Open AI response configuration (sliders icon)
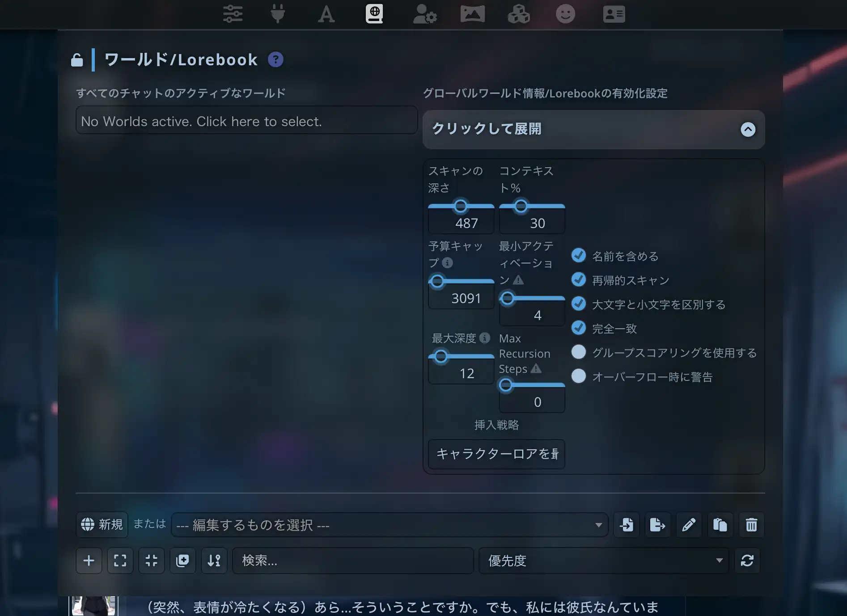Viewport: 847px width, 616px height. pyautogui.click(x=232, y=14)
